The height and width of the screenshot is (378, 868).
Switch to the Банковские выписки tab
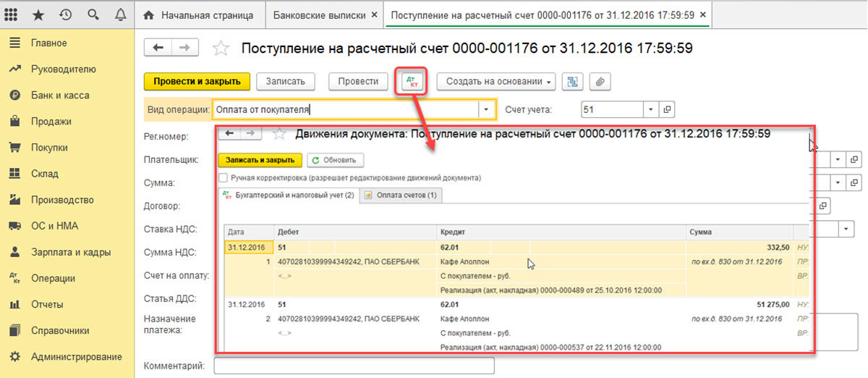(x=320, y=14)
